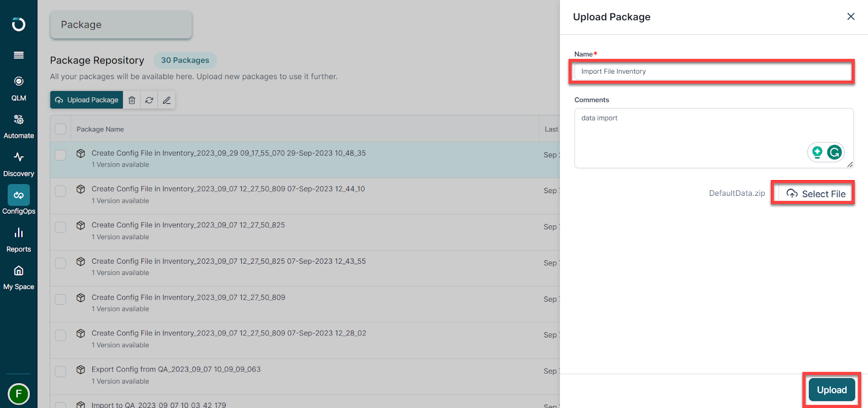Image resolution: width=868 pixels, height=408 pixels.
Task: Check package ending 29-Sep-2023 10_48_35
Action: pyautogui.click(x=60, y=155)
